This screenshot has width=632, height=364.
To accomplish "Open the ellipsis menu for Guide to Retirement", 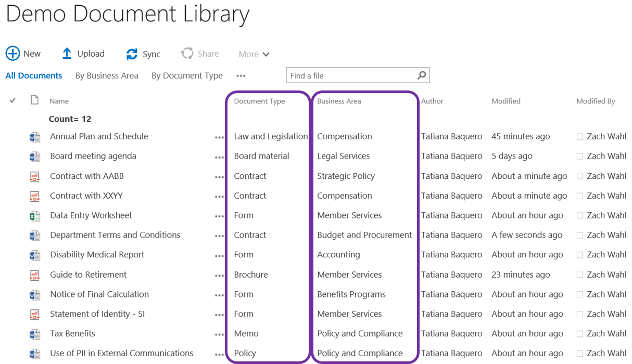I will (219, 275).
